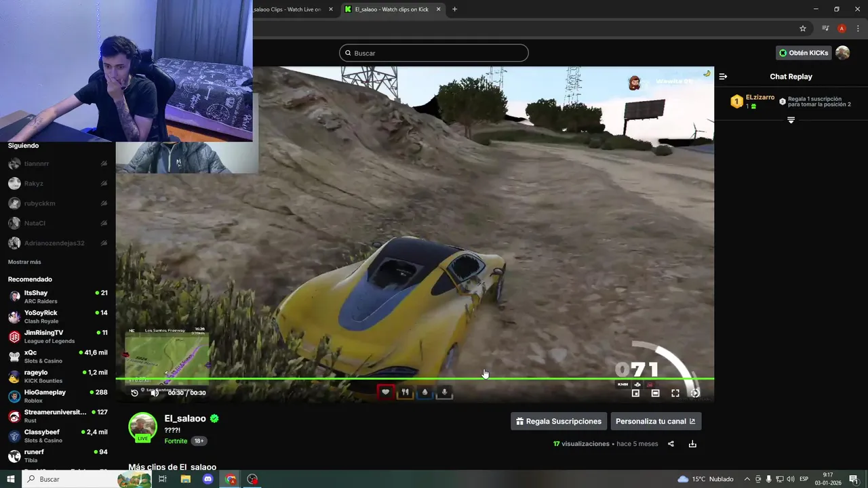Click the Siguiendo sidebar heading
Image resolution: width=868 pixels, height=488 pixels.
point(23,146)
